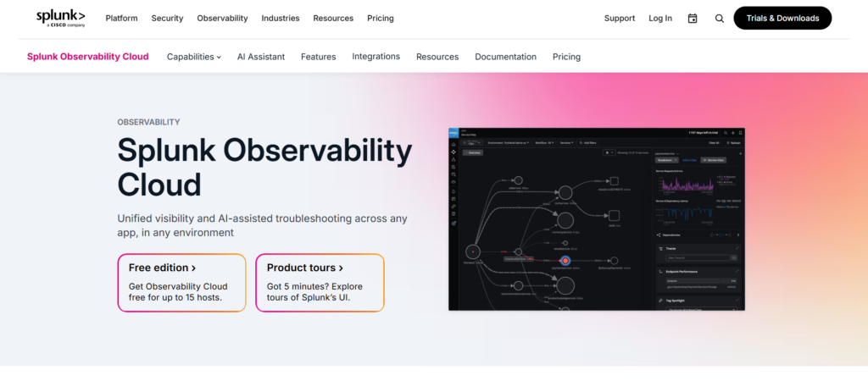This screenshot has width=868, height=392.
Task: Open the Industries menu
Action: tap(280, 19)
